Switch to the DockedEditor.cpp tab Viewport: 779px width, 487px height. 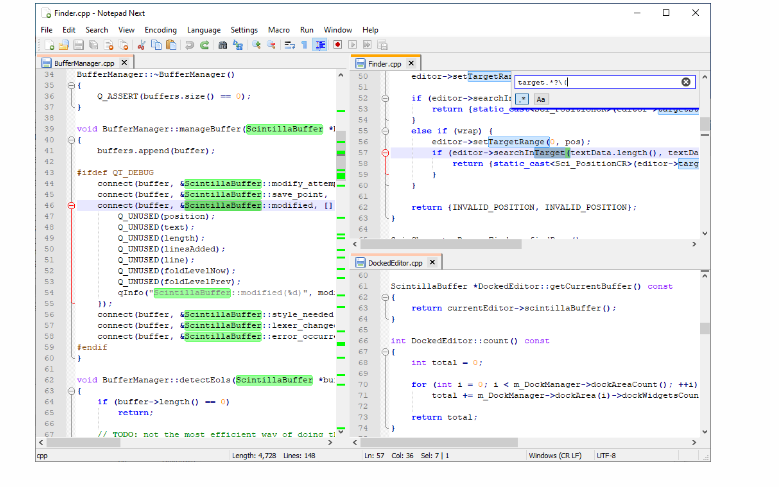(396, 262)
